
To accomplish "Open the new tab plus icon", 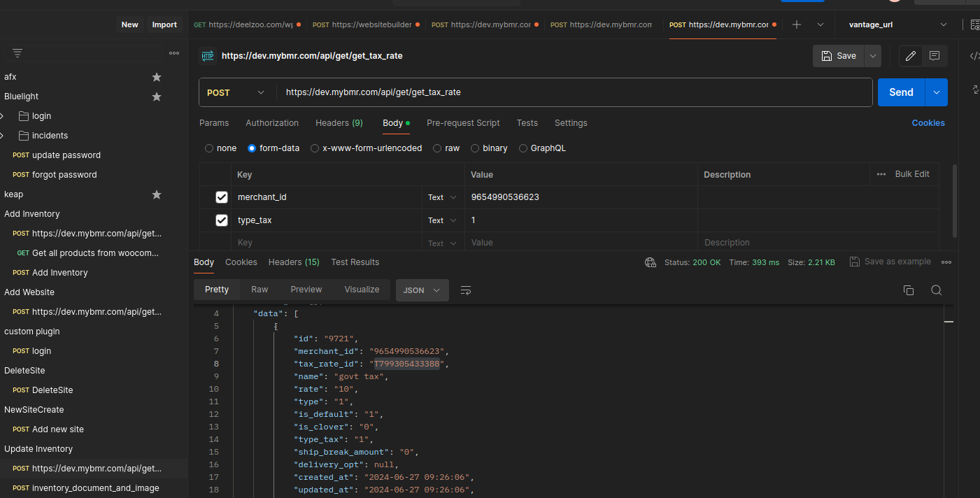I will [796, 24].
